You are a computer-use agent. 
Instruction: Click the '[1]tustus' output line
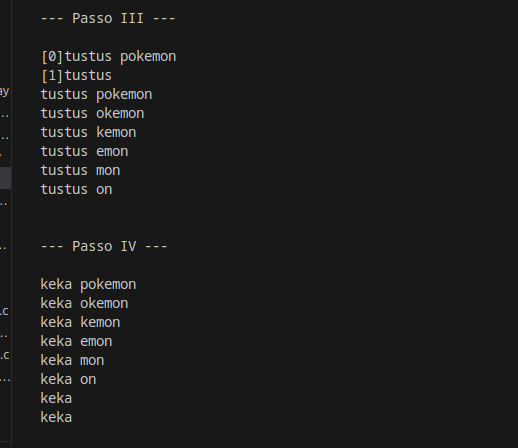click(x=76, y=76)
